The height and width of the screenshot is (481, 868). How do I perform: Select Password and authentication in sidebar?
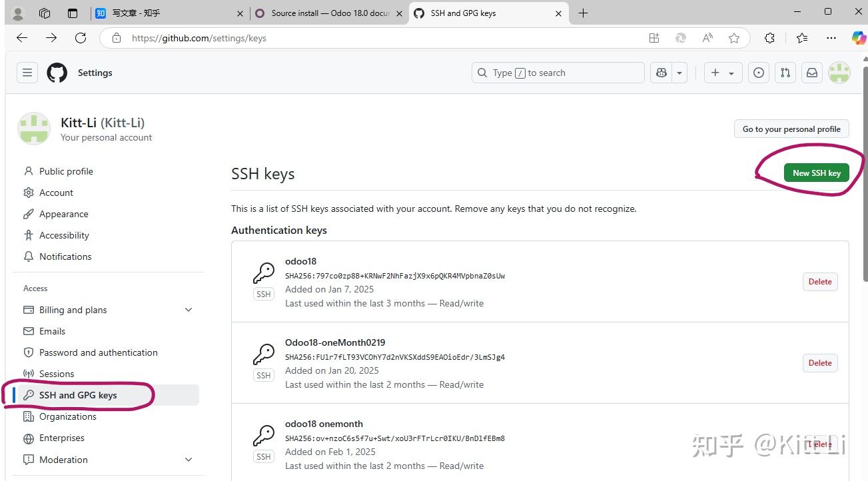coord(99,352)
